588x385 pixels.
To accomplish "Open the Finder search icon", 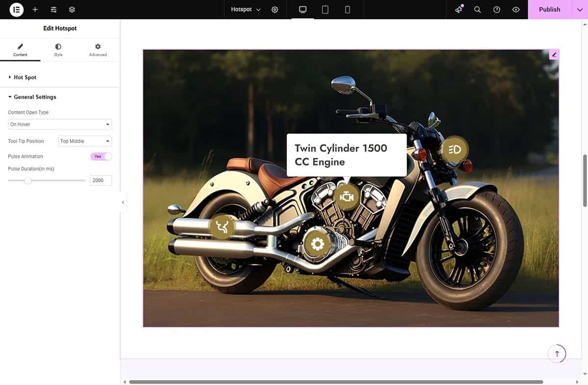I will [x=477, y=9].
